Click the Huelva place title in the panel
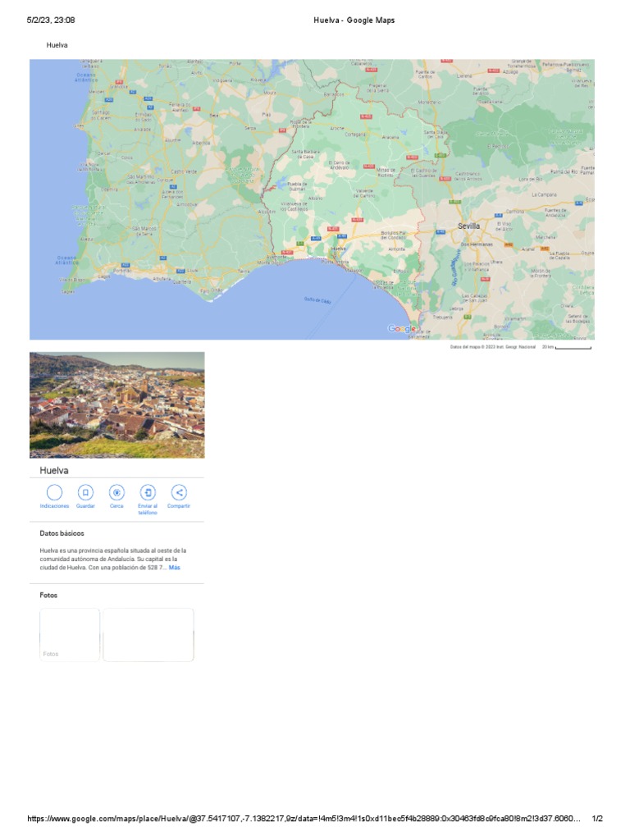630x840 pixels. (54, 470)
